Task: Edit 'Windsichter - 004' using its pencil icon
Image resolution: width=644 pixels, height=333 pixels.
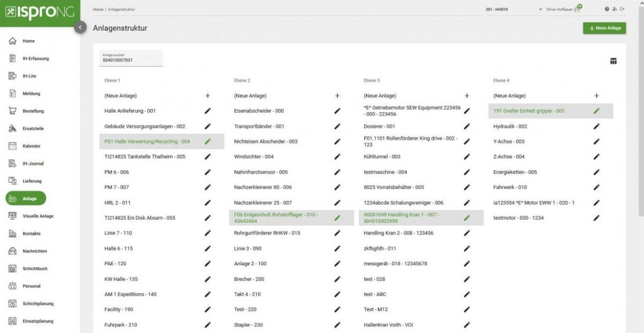Action: click(x=337, y=156)
